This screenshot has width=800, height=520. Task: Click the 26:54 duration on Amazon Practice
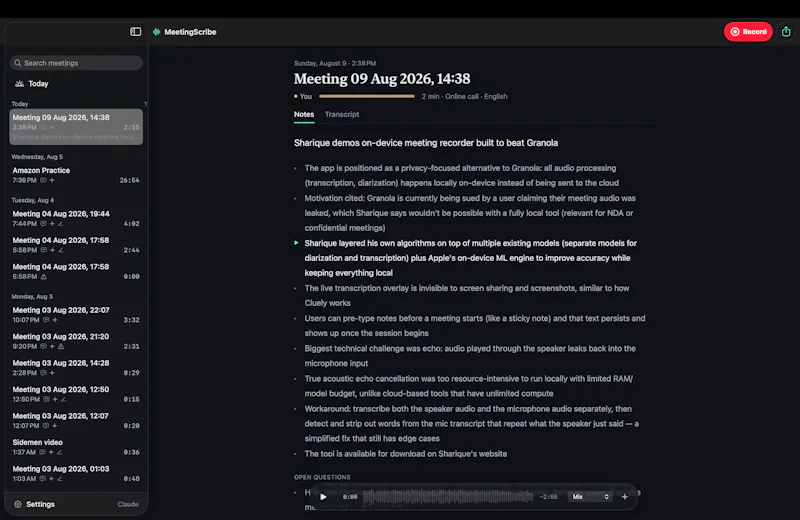(x=130, y=180)
